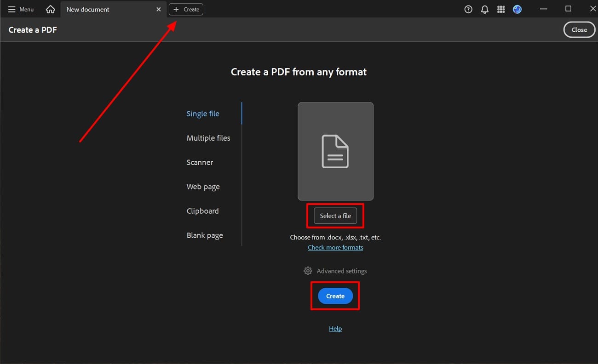This screenshot has width=598, height=364.
Task: Go to the Home icon
Action: pos(51,9)
